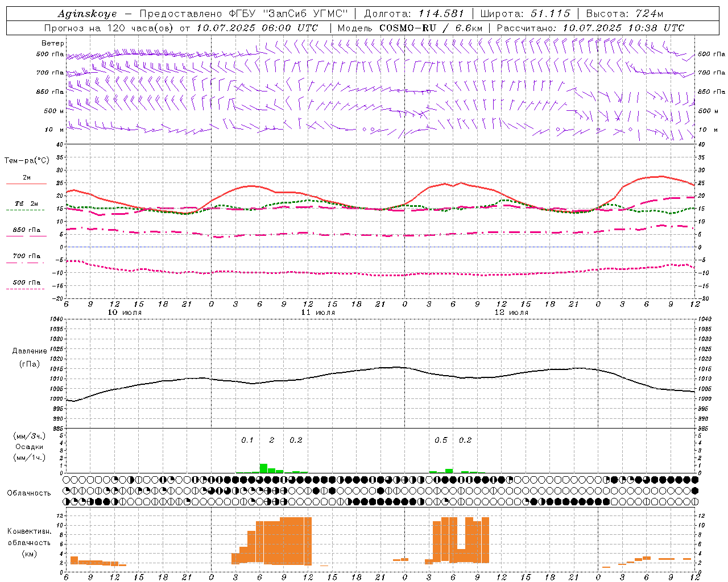
Task: Click the 0.5 precipitation amount value
Action: pos(441,440)
